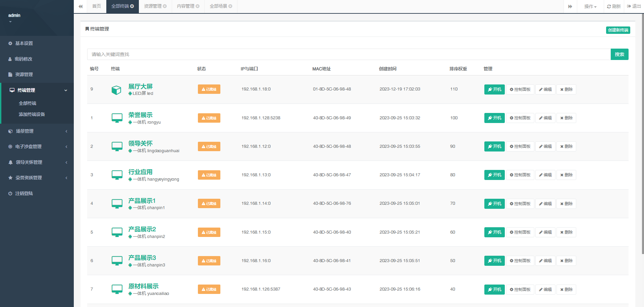The height and width of the screenshot is (307, 644).
Task: Open 基本设置 in the sidebar
Action: coord(37,43)
